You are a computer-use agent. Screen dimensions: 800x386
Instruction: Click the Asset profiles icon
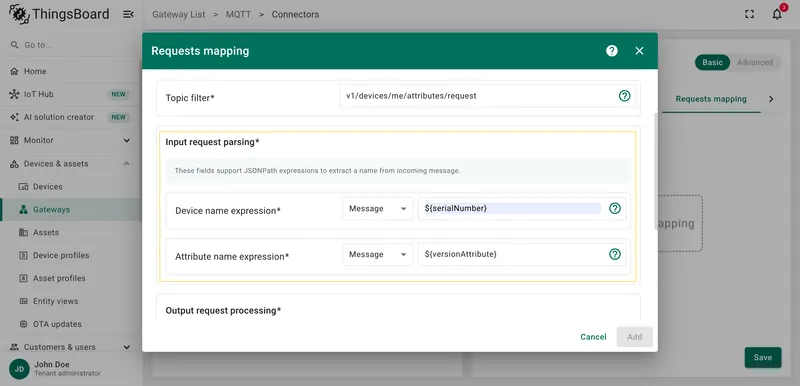coord(23,278)
